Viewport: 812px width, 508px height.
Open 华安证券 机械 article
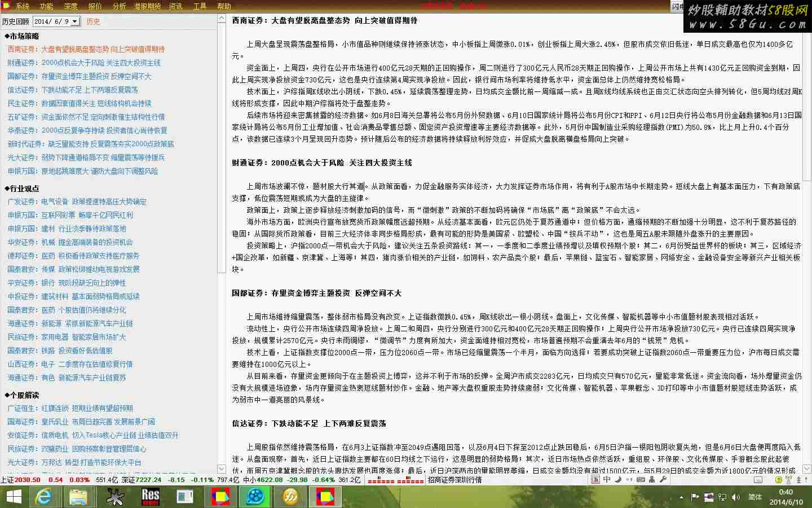(x=70, y=242)
